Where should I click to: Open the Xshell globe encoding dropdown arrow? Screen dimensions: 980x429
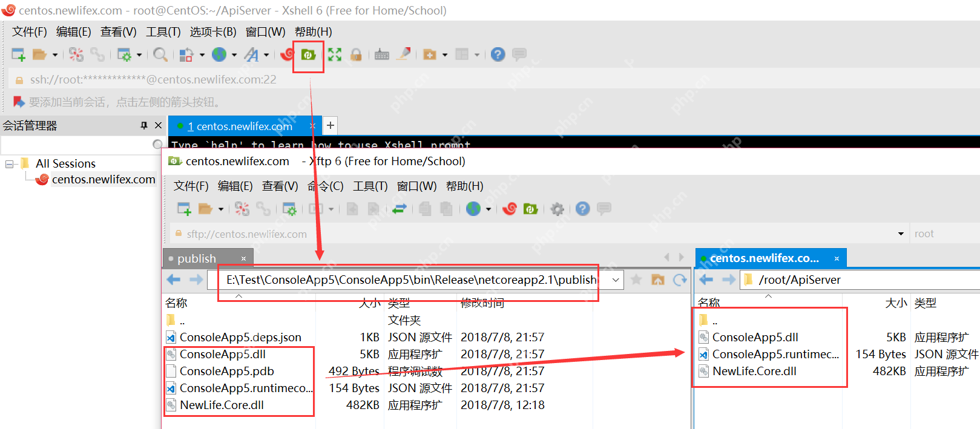[234, 54]
